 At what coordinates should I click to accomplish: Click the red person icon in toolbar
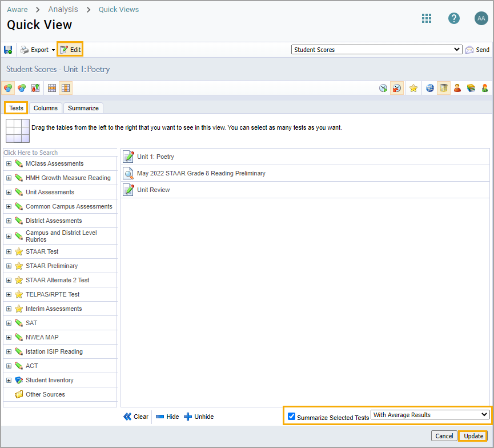(x=457, y=88)
